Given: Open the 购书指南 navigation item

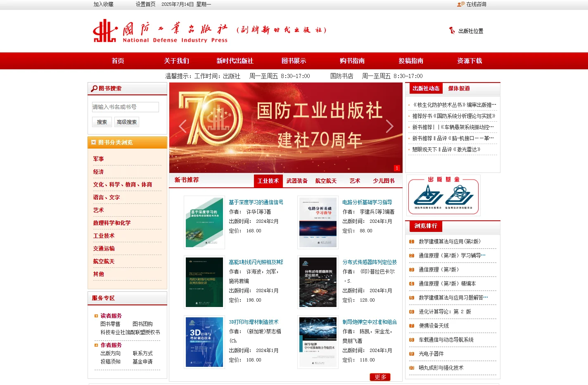Looking at the screenshot, I should point(352,61).
